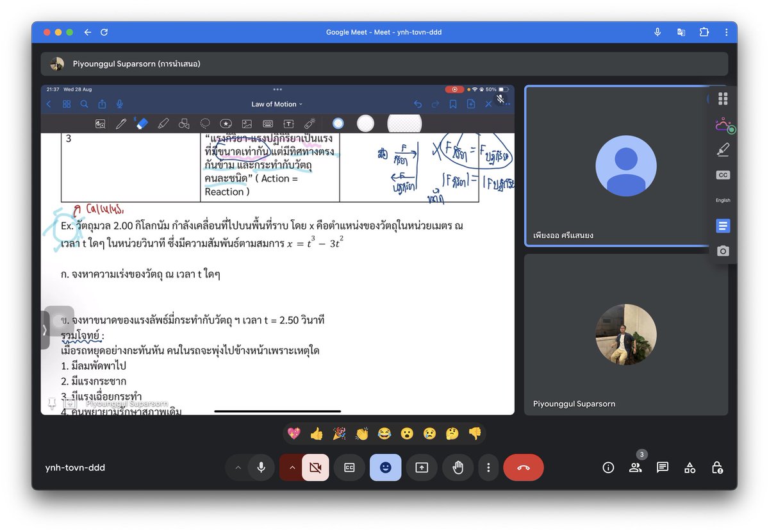Select the highlighter pen in side panel
769x532 pixels.
[723, 149]
